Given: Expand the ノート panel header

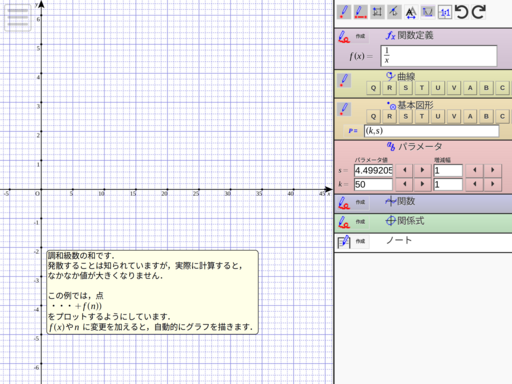Looking at the screenshot, I should click(x=423, y=241).
